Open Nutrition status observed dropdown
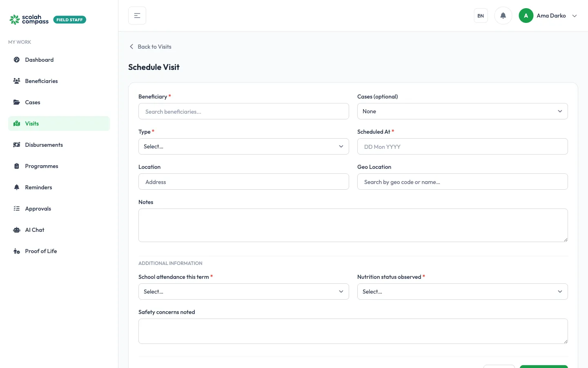Viewport: 588px width, 368px height. pyautogui.click(x=462, y=292)
